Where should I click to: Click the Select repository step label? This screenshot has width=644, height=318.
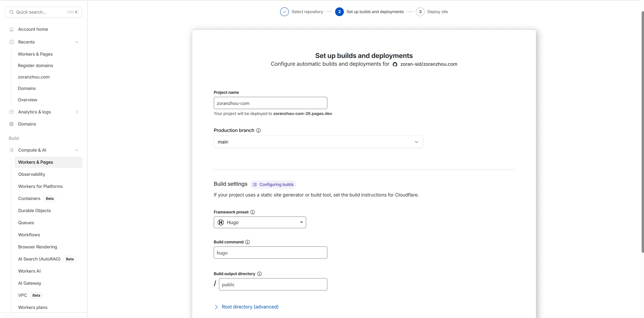coord(307,12)
